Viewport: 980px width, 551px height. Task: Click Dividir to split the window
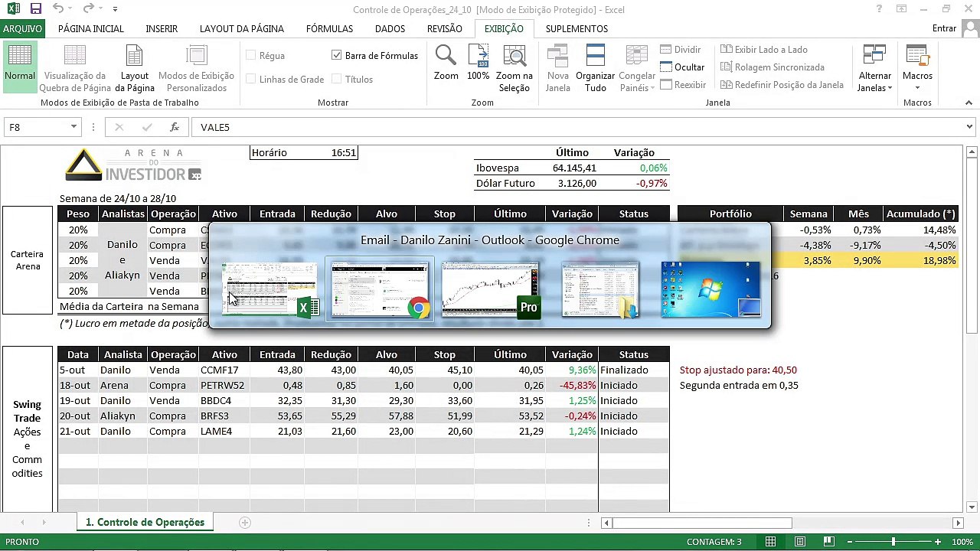pyautogui.click(x=680, y=50)
